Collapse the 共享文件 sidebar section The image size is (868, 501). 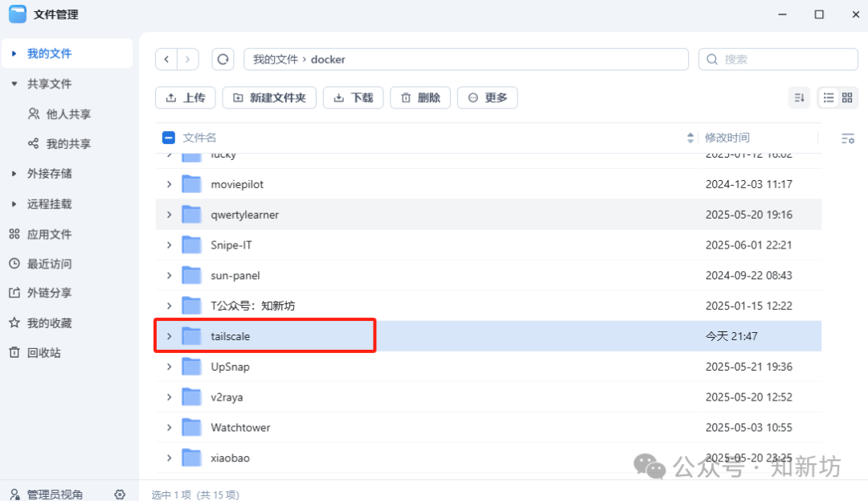tap(14, 84)
